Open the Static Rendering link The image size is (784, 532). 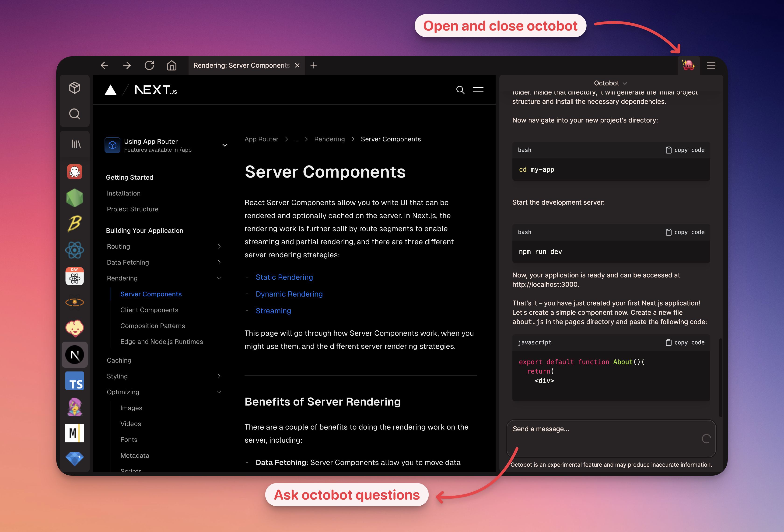(x=284, y=277)
